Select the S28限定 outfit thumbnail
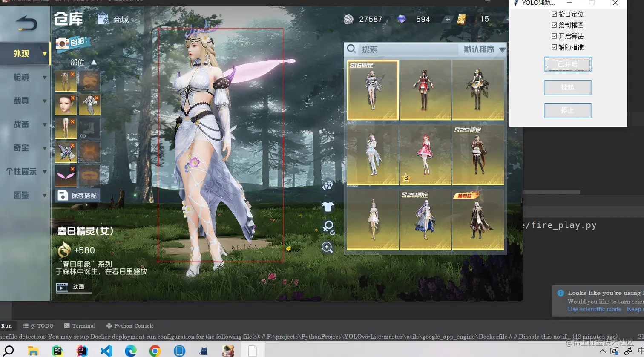Image resolution: width=644 pixels, height=357 pixels. pos(425,220)
